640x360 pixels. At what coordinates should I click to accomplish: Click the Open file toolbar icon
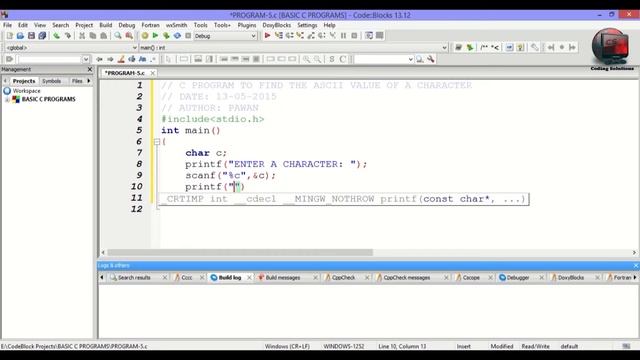20,36
